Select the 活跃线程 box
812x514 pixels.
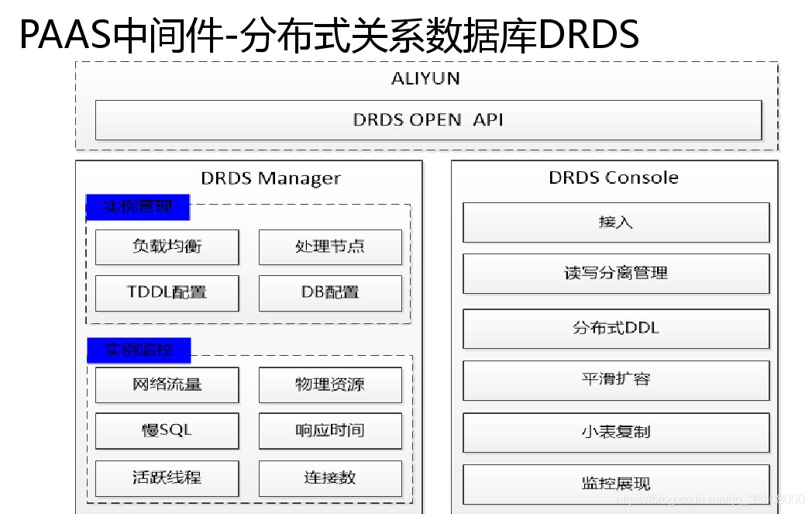tap(167, 478)
